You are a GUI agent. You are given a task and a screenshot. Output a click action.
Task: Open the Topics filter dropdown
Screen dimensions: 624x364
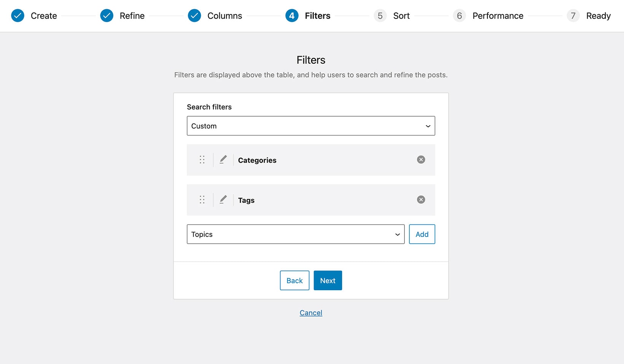pyautogui.click(x=296, y=234)
